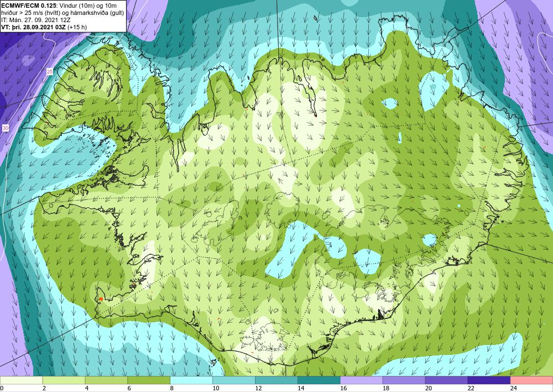Viewport: 553px width, 392px height.
Task: Click the light lavender 16–18 legend swatch
Action: click(x=361, y=380)
